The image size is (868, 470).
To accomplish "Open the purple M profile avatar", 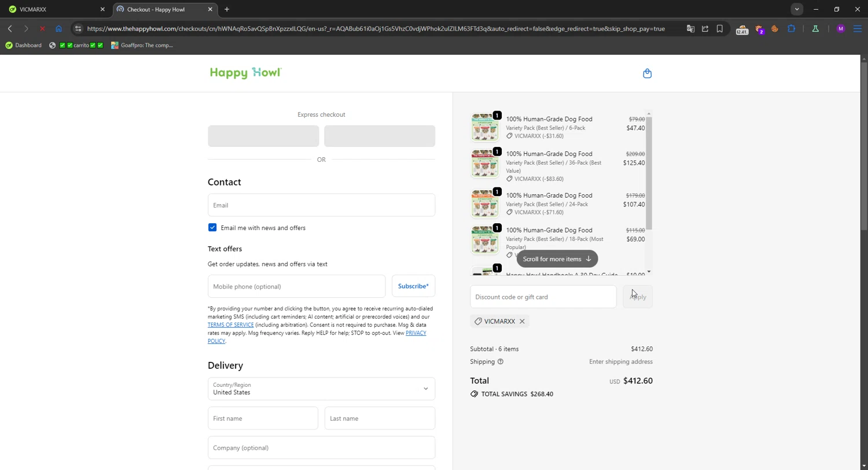I will (841, 28).
